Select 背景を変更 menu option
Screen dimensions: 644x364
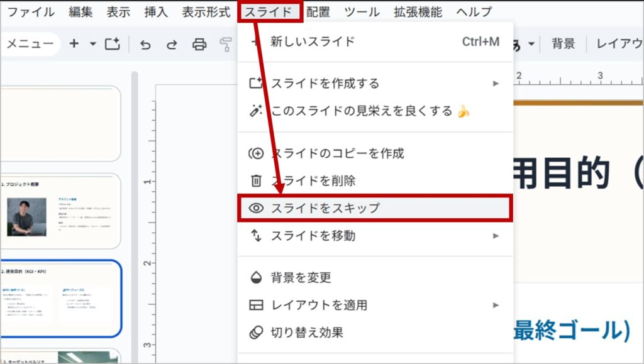[x=301, y=277]
